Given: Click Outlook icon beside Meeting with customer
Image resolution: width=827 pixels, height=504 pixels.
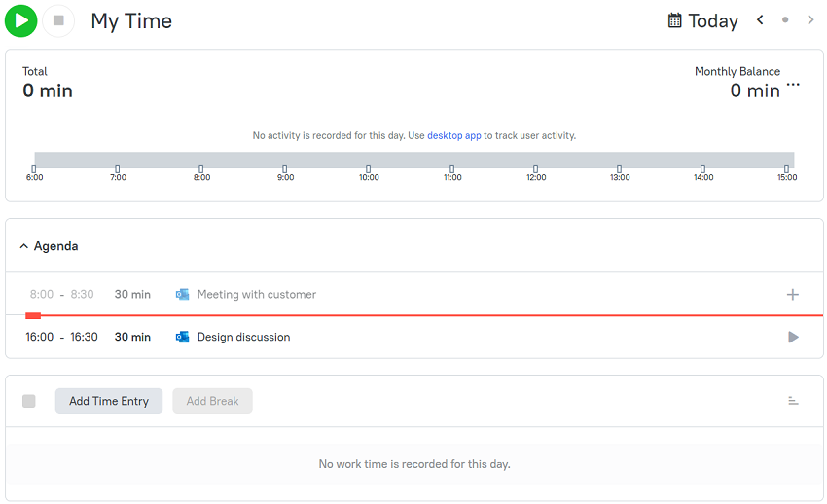Looking at the screenshot, I should point(183,294).
